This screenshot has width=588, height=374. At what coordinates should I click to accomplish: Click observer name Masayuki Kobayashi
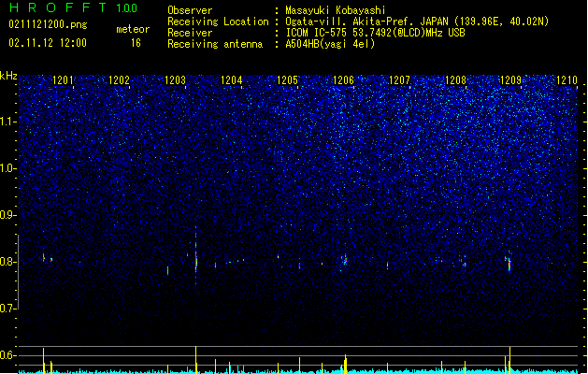pyautogui.click(x=336, y=10)
